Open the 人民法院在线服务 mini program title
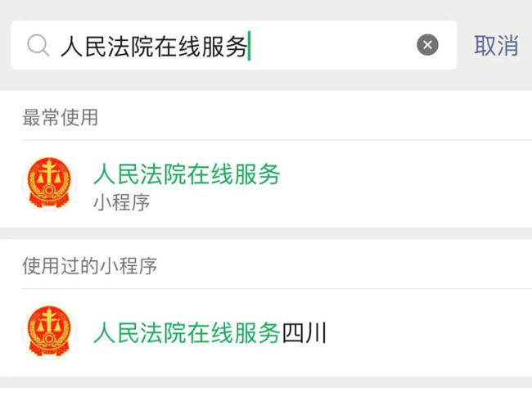The width and height of the screenshot is (532, 397). 187,174
